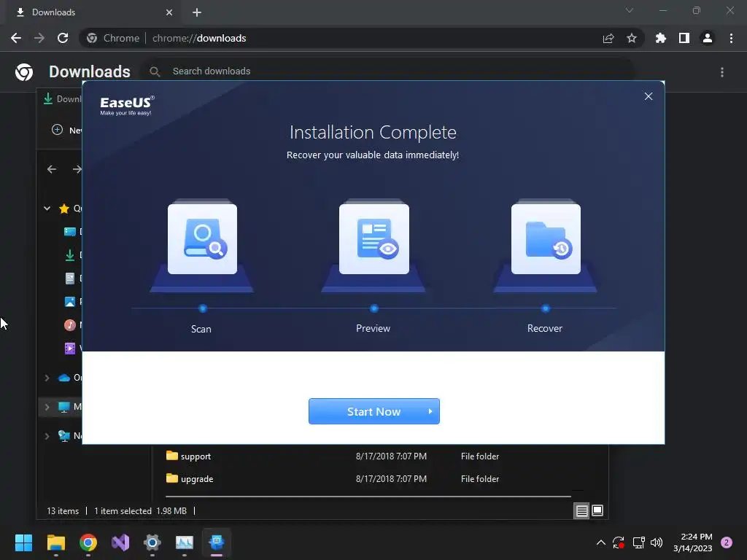The height and width of the screenshot is (560, 747).
Task: Click the Recover progress dot
Action: [546, 308]
